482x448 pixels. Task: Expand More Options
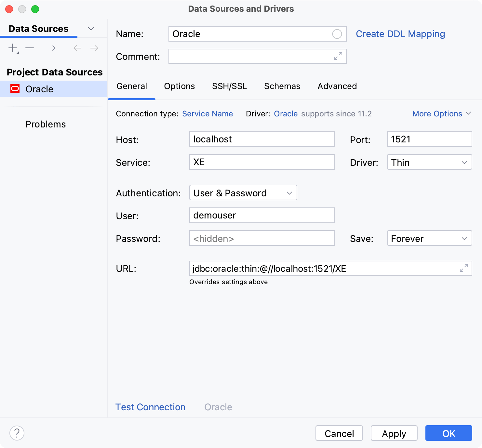click(441, 113)
